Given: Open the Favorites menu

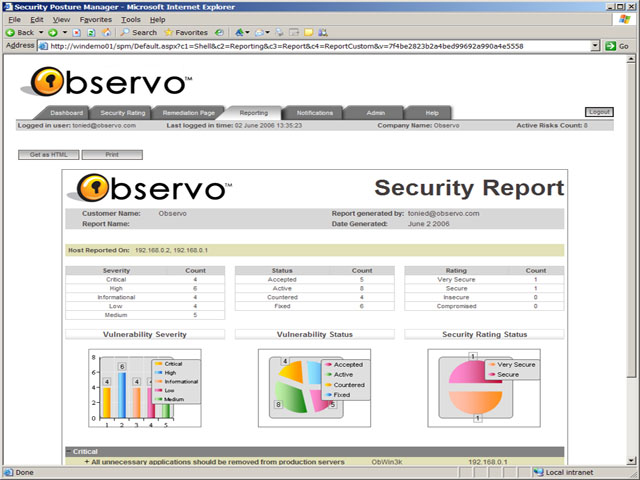Looking at the screenshot, I should point(96,20).
